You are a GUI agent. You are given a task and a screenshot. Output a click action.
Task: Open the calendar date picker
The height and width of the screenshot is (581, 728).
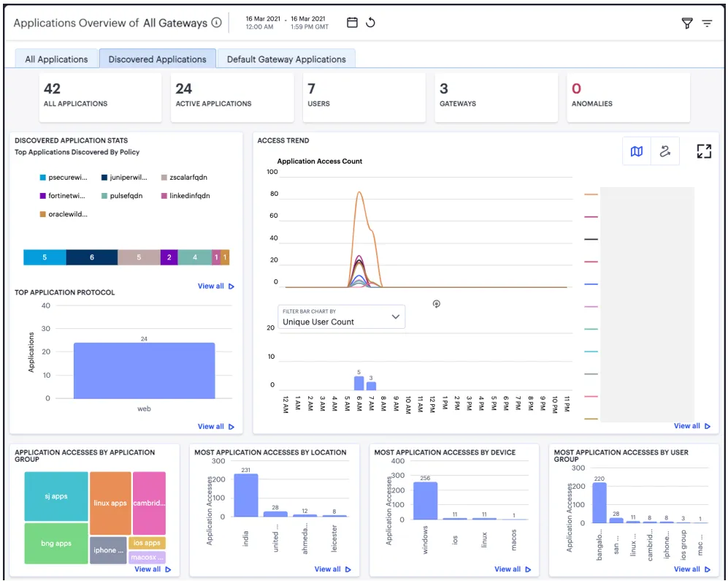(353, 23)
